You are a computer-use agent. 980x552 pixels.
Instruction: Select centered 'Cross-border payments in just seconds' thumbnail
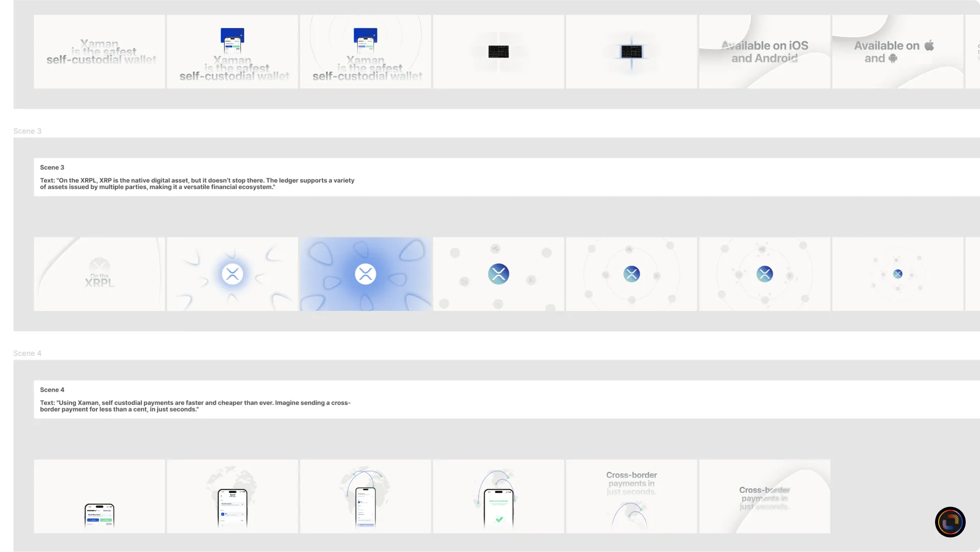pyautogui.click(x=631, y=496)
